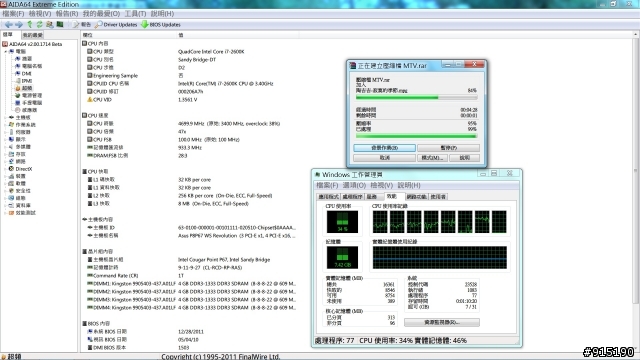
Task: Expand the motherboard node below computer tree
Action: [6, 118]
